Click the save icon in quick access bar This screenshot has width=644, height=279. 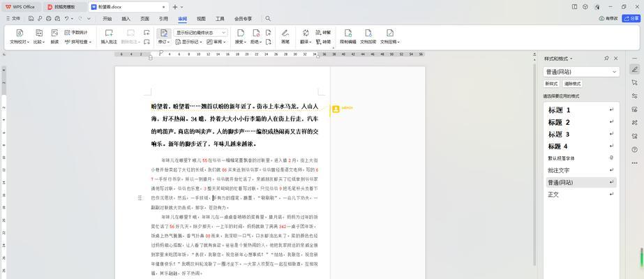coord(31,18)
